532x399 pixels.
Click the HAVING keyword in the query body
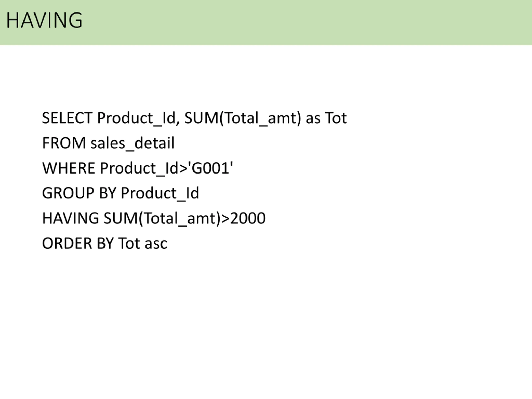pos(70,218)
